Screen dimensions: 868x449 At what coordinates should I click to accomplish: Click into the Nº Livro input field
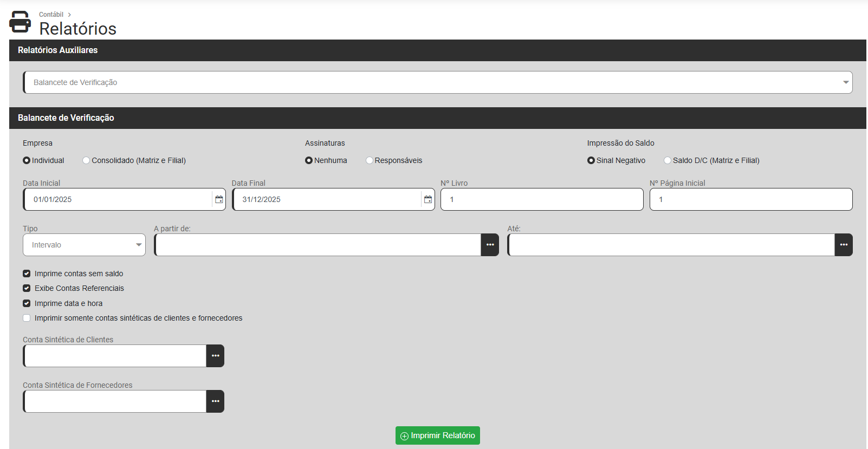pyautogui.click(x=542, y=199)
